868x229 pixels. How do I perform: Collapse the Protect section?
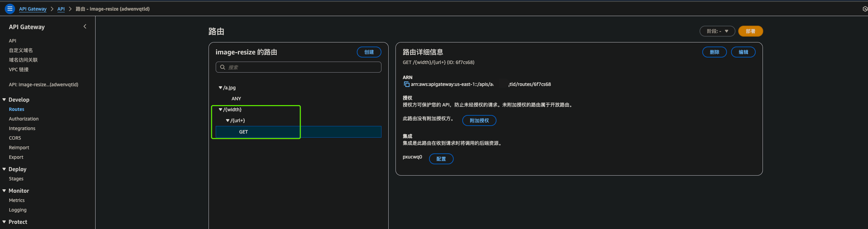(4, 222)
